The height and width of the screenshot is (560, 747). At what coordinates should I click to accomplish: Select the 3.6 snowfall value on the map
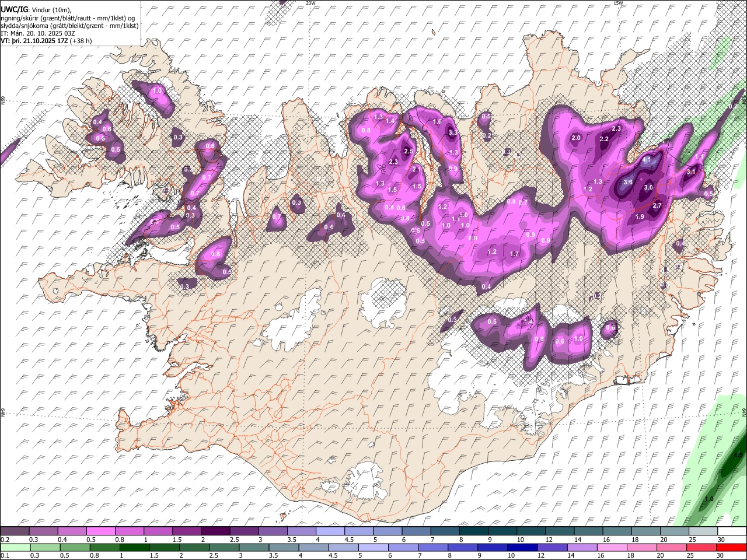[x=628, y=182]
